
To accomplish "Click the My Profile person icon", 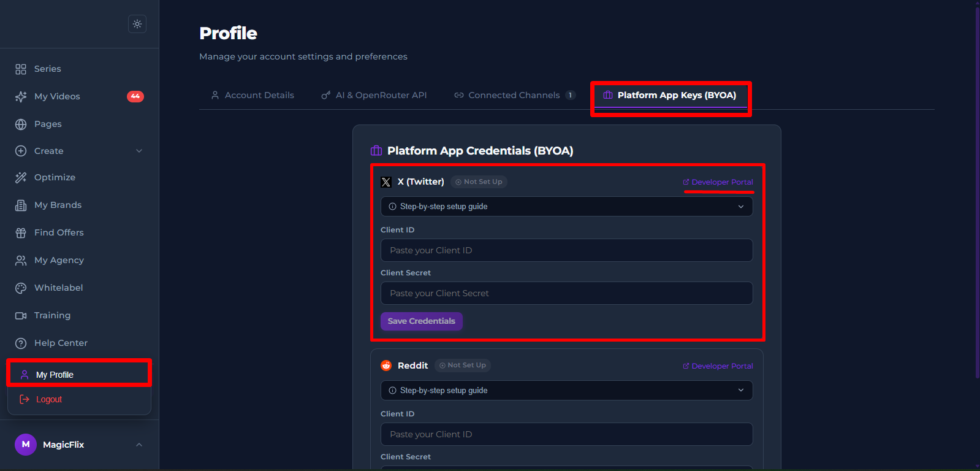I will [x=25, y=375].
